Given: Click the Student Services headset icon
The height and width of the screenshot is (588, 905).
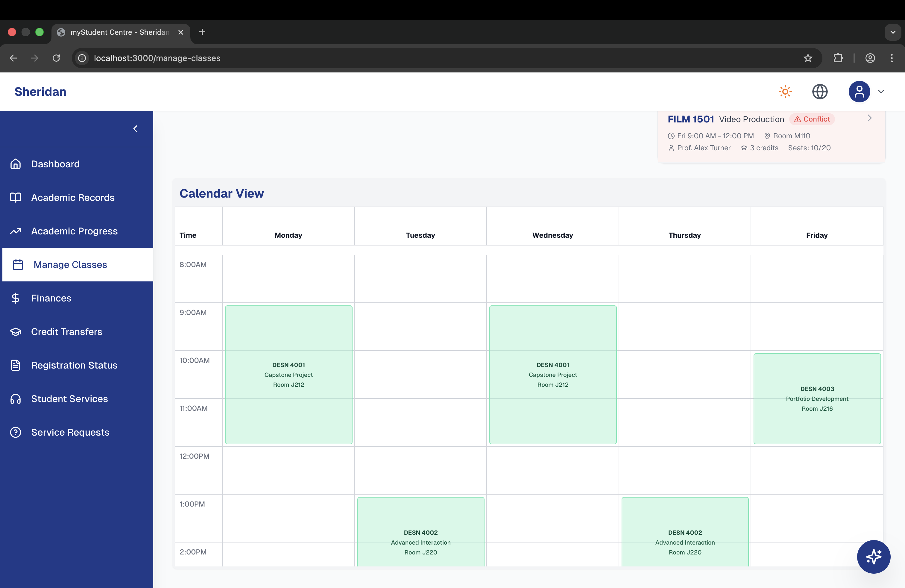Looking at the screenshot, I should click(16, 398).
